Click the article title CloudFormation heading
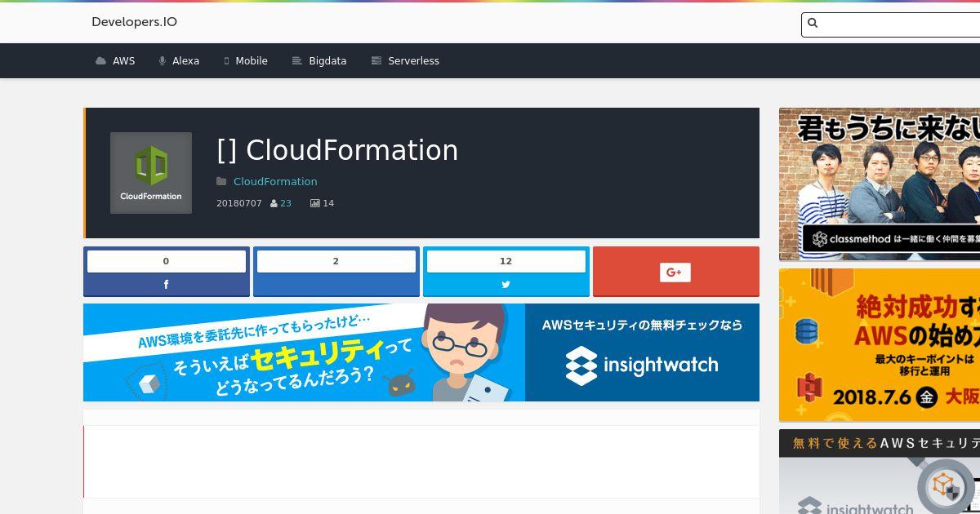This screenshot has height=514, width=980. point(337,150)
